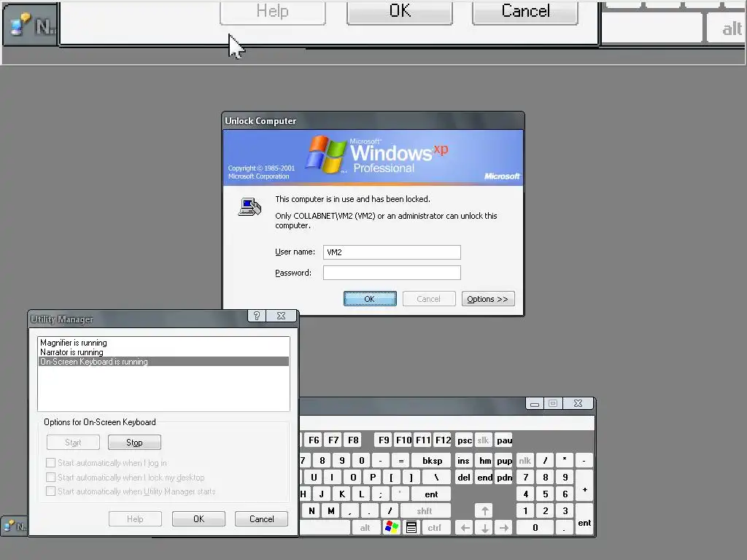Click the numpad 5 key
747x560 pixels.
545,494
